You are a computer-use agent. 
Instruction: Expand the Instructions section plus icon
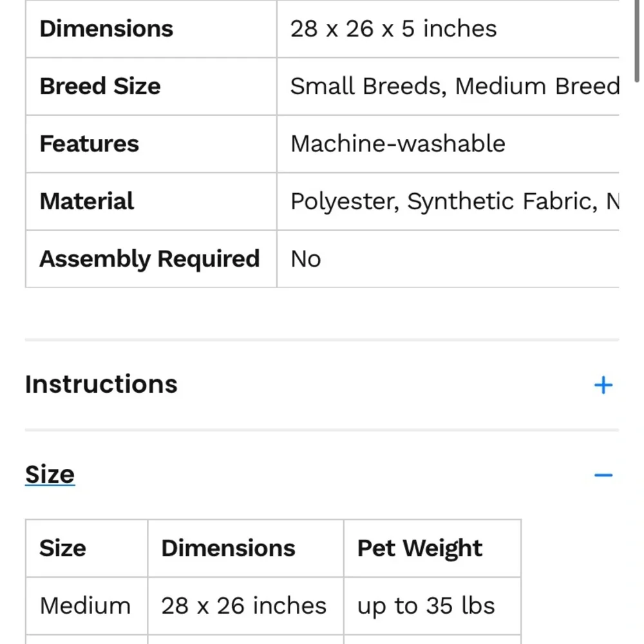[x=603, y=385]
